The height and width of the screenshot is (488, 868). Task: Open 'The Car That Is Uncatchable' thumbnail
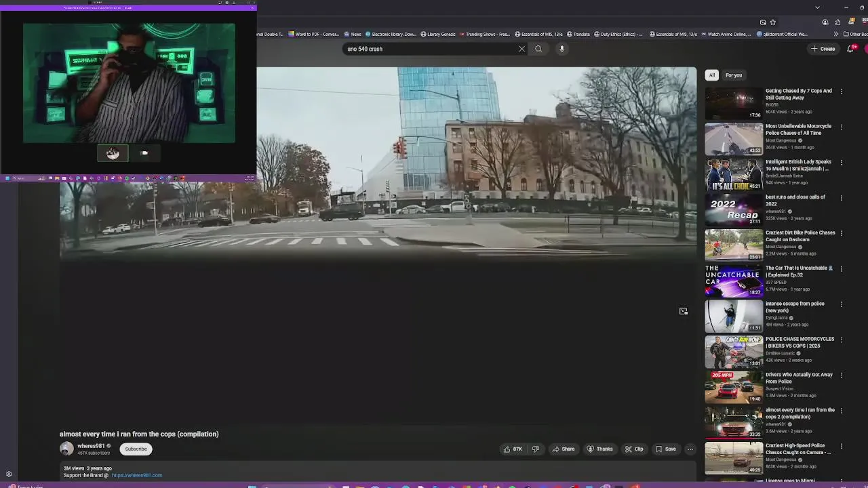734,281
